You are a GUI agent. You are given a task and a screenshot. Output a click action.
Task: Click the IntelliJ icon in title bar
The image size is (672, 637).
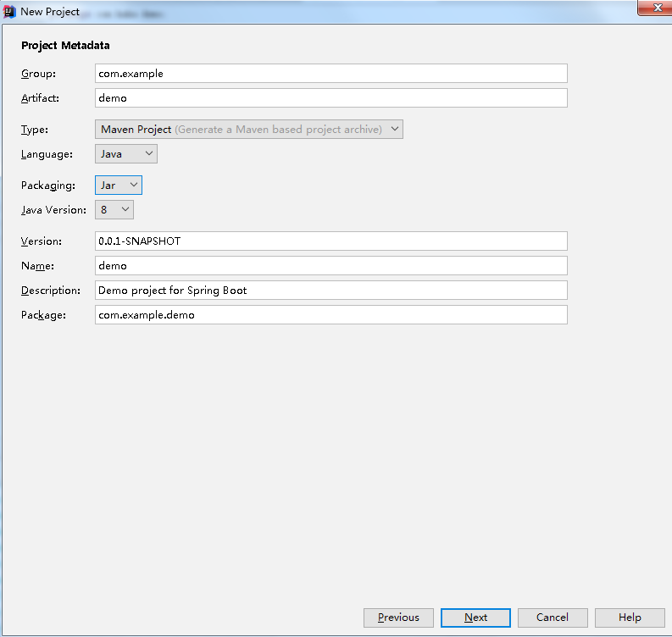[x=9, y=12]
